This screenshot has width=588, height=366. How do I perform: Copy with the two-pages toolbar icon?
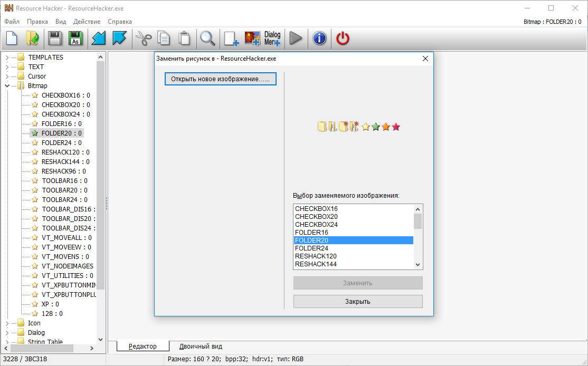pos(164,38)
